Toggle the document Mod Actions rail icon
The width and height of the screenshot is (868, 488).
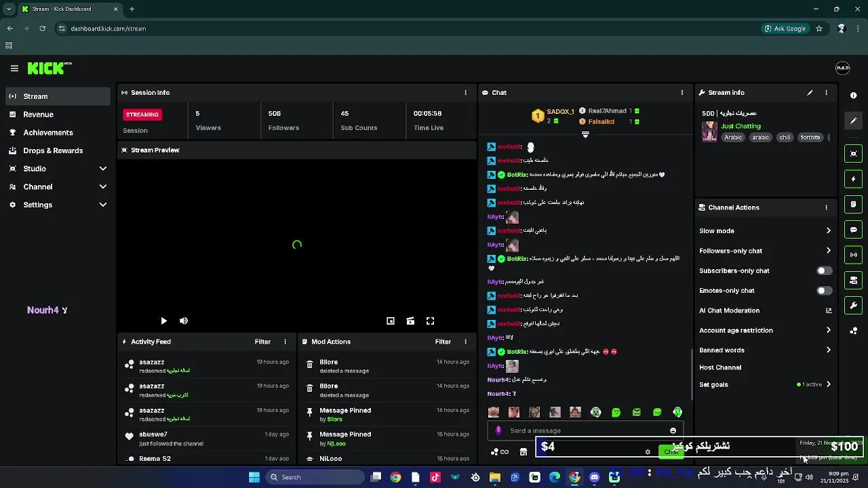(853, 204)
